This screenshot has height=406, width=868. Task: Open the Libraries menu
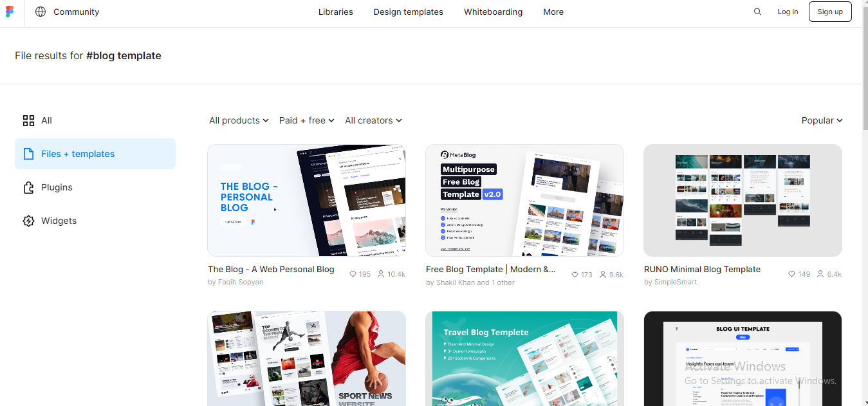(336, 12)
